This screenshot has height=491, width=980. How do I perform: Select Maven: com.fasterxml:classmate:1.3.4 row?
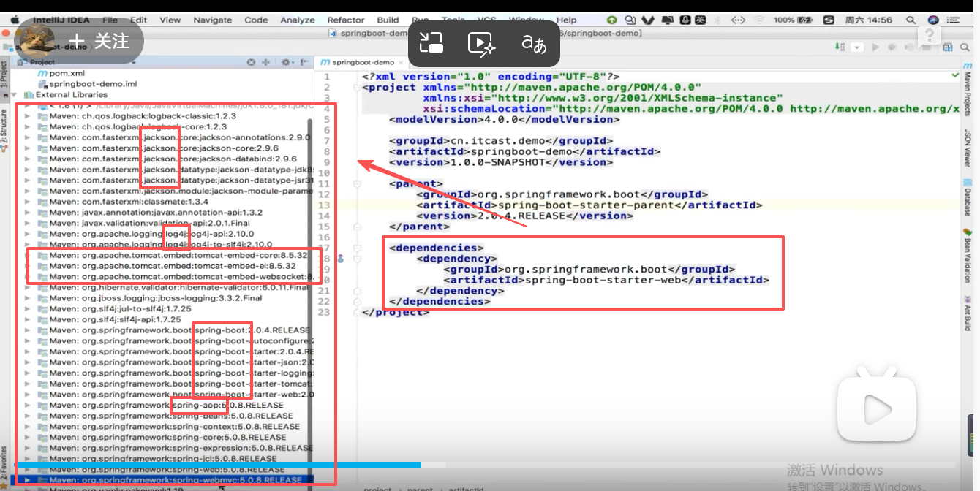129,202
